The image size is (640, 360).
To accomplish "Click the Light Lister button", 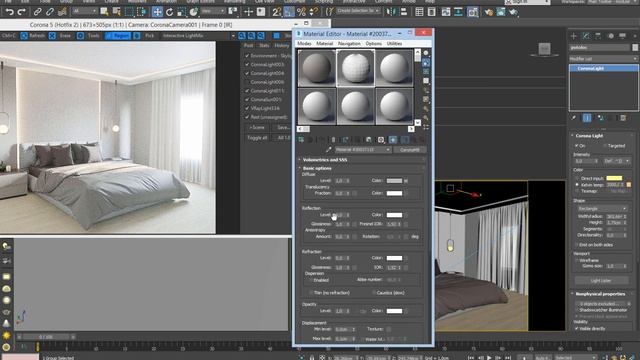I will pos(601,281).
